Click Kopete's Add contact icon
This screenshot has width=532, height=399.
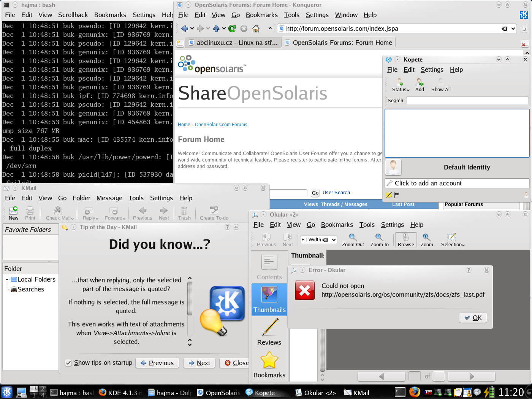coord(420,85)
